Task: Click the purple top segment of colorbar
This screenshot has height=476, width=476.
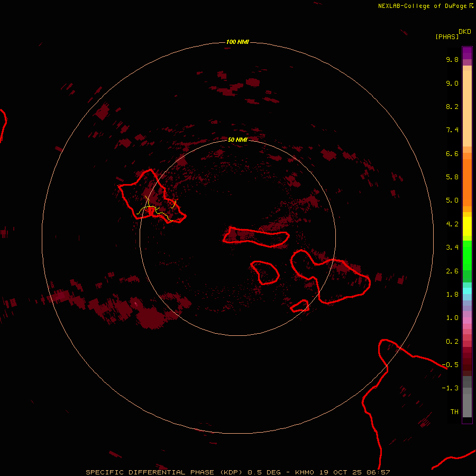Action: pyautogui.click(x=467, y=53)
